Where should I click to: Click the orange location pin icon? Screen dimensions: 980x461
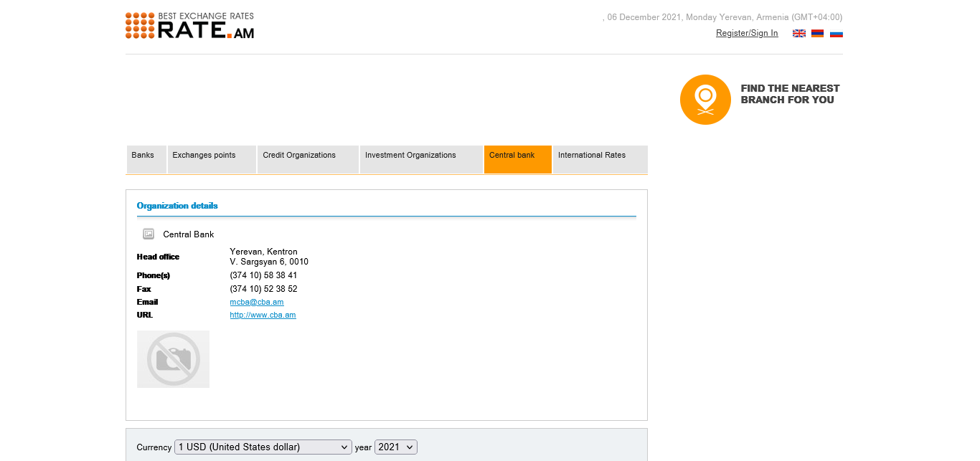click(x=705, y=100)
